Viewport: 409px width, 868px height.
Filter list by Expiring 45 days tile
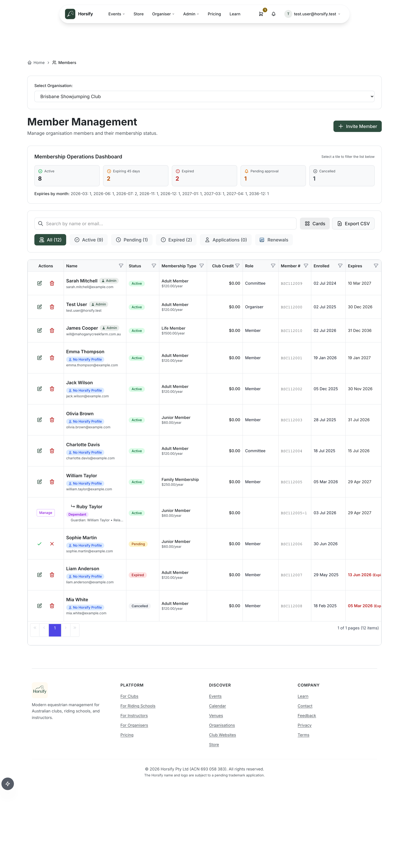(136, 176)
